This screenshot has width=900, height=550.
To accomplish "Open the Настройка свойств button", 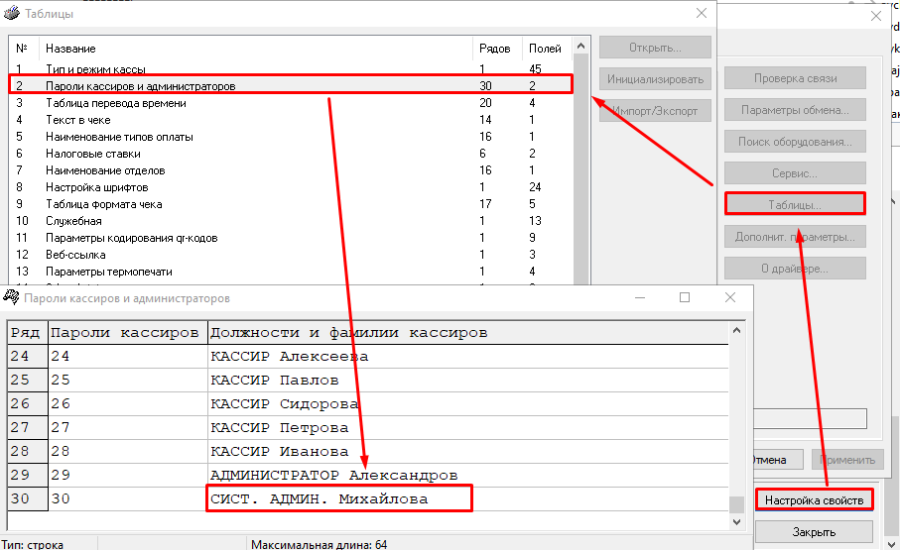I will [x=814, y=499].
